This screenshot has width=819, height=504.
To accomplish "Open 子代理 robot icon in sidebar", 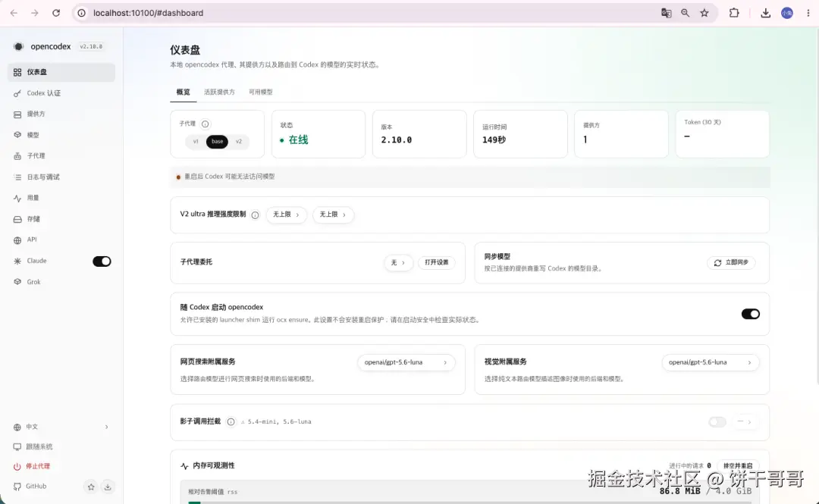I will [x=17, y=155].
